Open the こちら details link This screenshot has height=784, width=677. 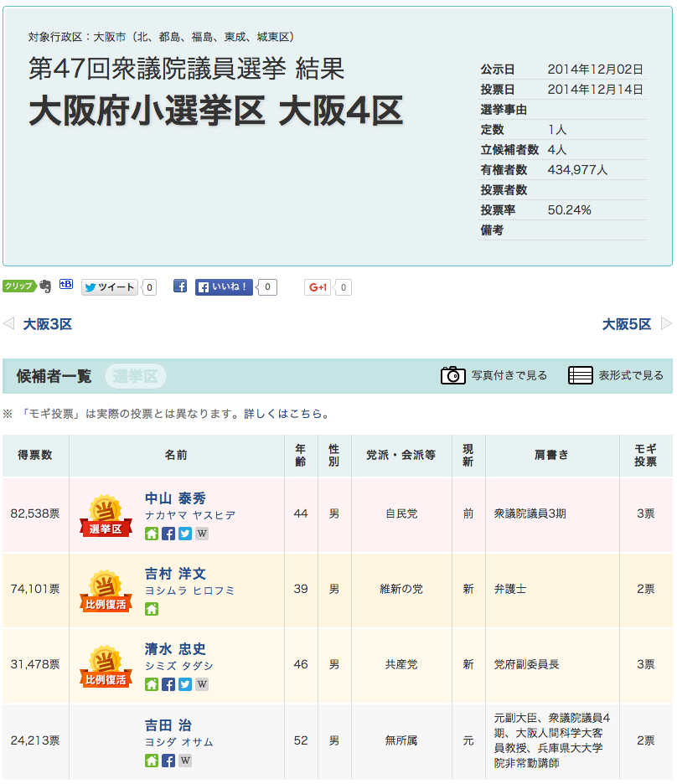(309, 414)
